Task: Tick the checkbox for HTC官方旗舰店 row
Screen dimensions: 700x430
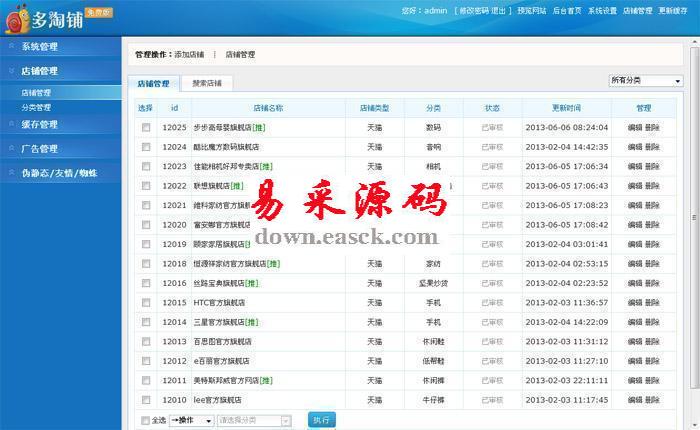Action: [x=146, y=302]
